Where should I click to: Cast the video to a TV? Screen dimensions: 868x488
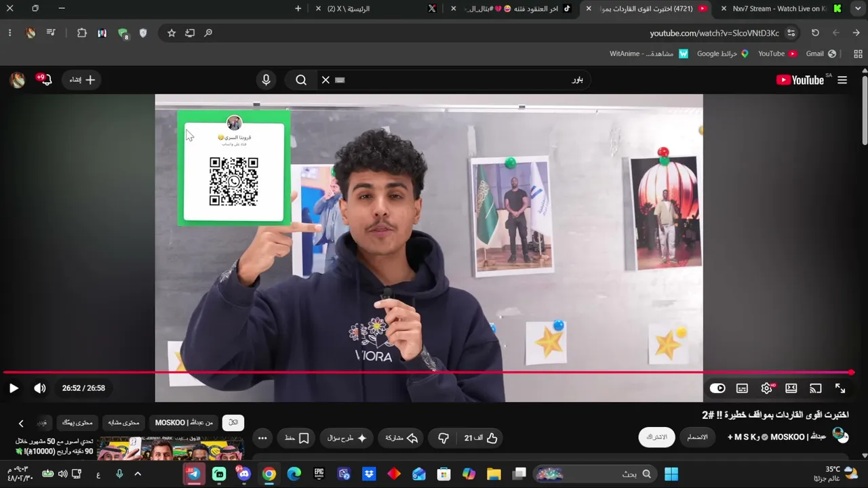click(815, 388)
